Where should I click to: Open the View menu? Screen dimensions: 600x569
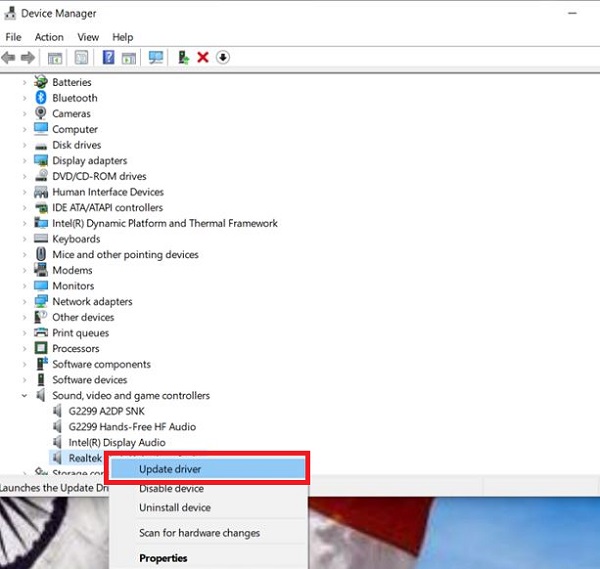[88, 37]
